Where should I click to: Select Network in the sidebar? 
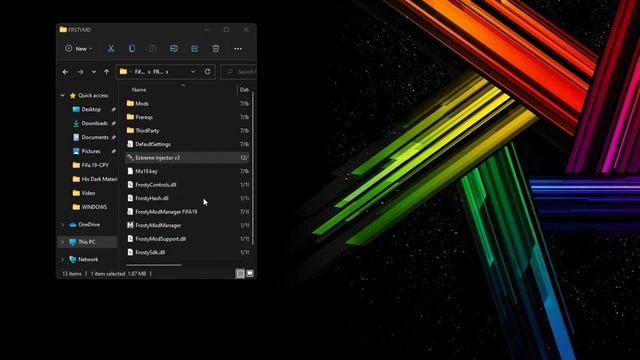coord(88,259)
